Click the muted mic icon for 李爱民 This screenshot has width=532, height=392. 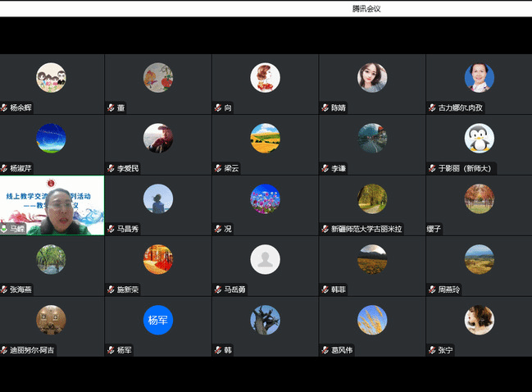(x=111, y=168)
